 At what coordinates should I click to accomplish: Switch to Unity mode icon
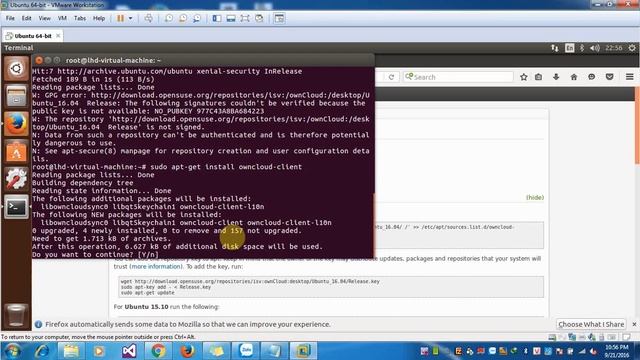point(259,18)
